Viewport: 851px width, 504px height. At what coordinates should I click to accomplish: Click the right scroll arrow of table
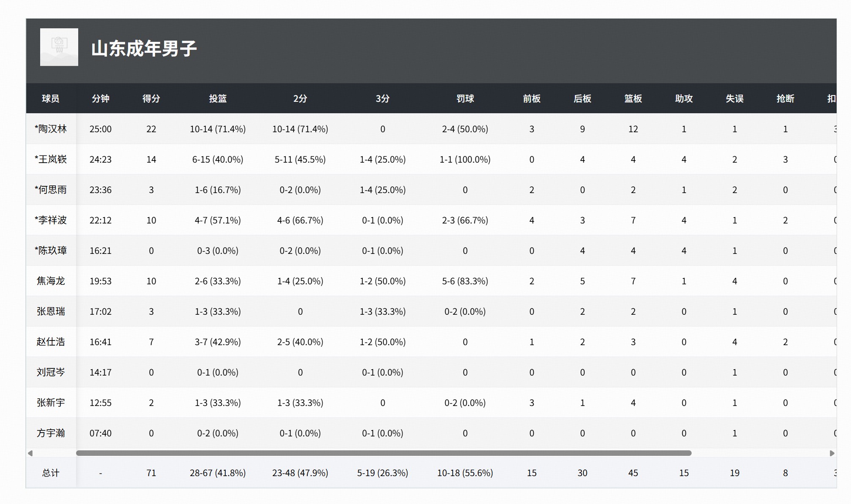pyautogui.click(x=832, y=453)
